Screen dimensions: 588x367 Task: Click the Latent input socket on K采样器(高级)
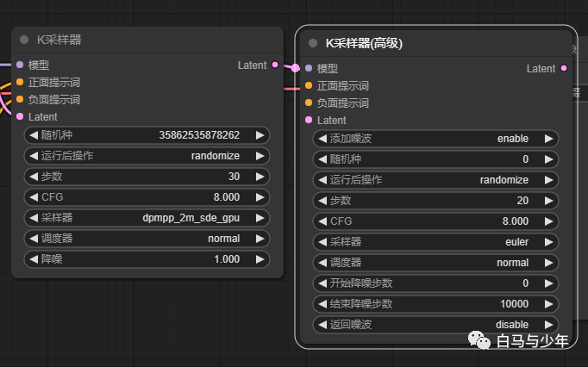[x=309, y=121]
